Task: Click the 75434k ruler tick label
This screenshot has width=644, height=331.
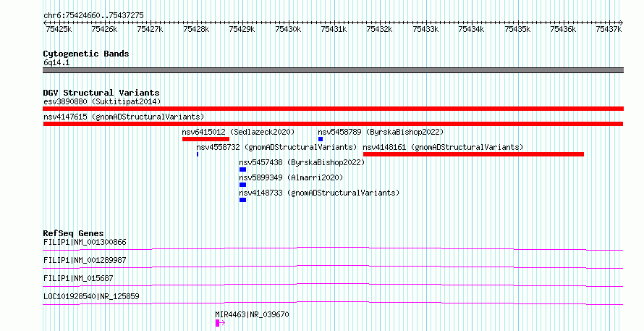Action: (x=472, y=29)
